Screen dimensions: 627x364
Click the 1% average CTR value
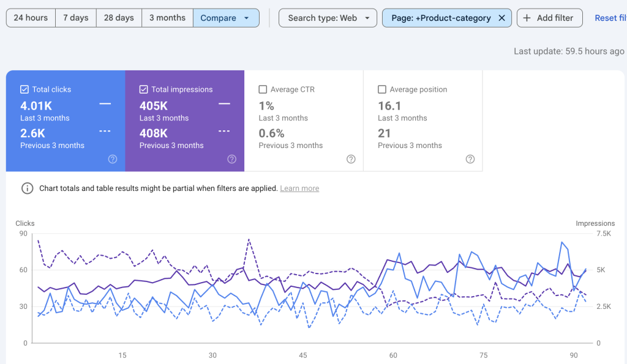point(266,106)
